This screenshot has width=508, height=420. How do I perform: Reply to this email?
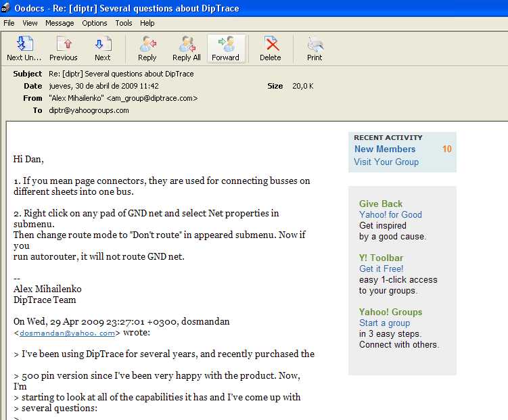147,49
